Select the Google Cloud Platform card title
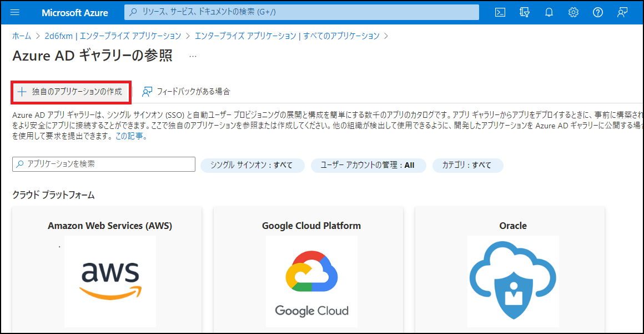Screen dimensions: 644x334 coord(311,226)
